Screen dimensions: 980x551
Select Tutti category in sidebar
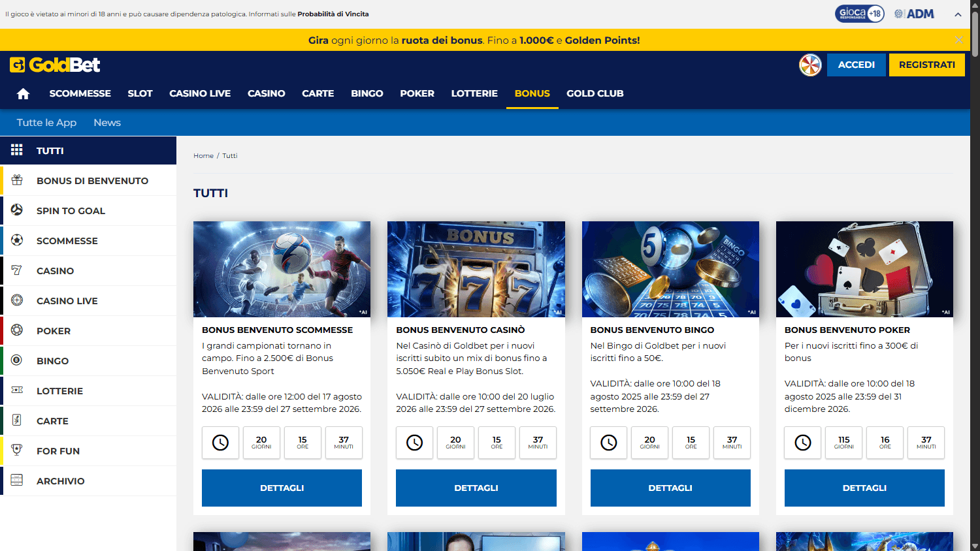tap(88, 150)
